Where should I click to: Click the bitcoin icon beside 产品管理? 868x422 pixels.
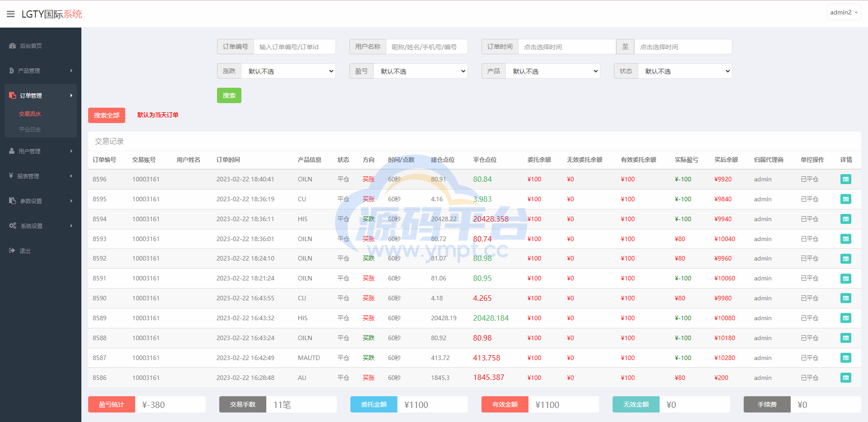tap(11, 71)
